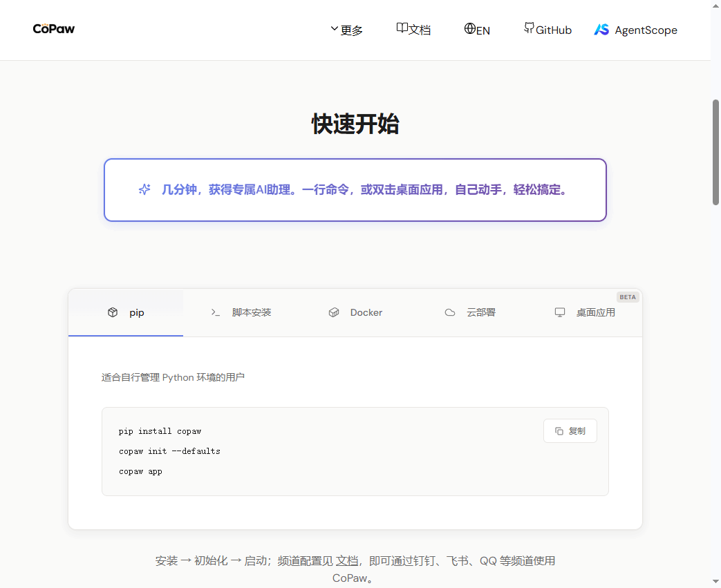The height and width of the screenshot is (588, 721).
Task: Click the book icon beside 文档
Action: (x=402, y=28)
